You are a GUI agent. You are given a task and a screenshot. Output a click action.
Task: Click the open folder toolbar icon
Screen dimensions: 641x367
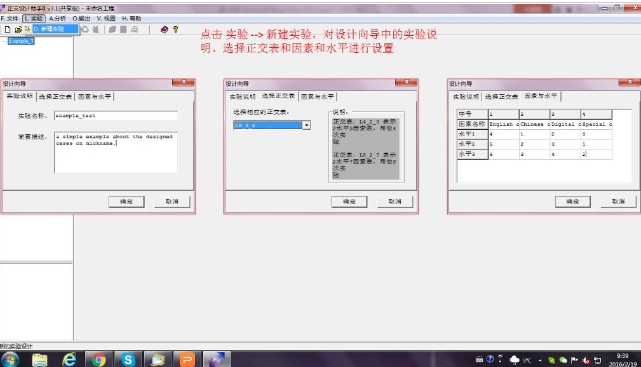18,29
